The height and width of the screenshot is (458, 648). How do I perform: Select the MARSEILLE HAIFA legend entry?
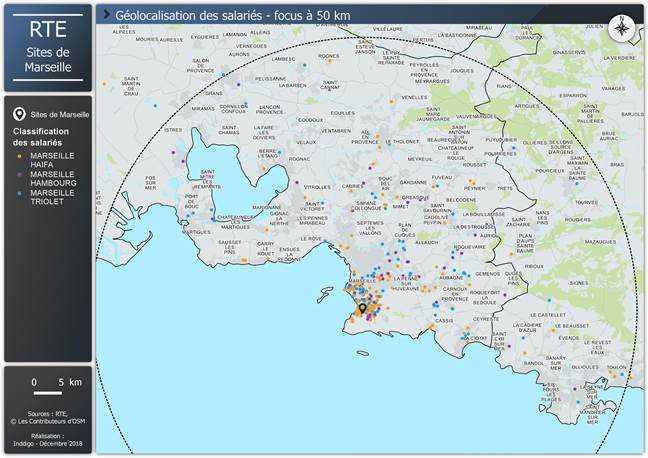tap(52, 161)
